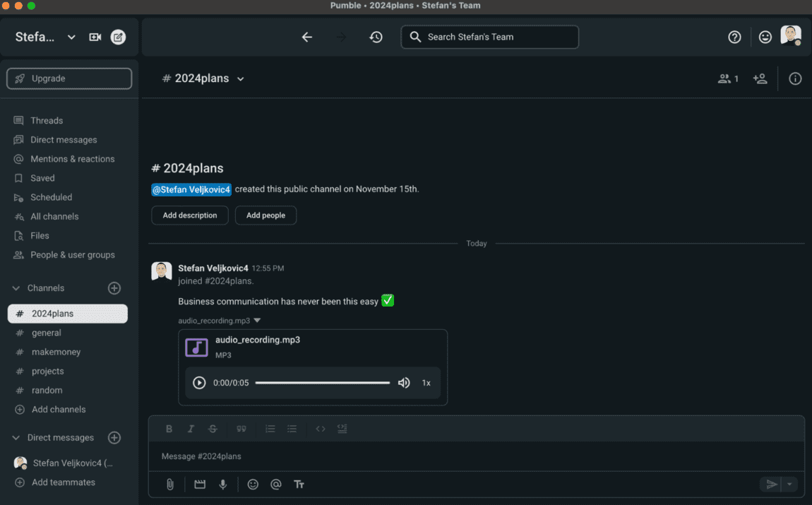This screenshot has height=505, width=812.
Task: Set status with the smiley icon in the header
Action: (765, 37)
